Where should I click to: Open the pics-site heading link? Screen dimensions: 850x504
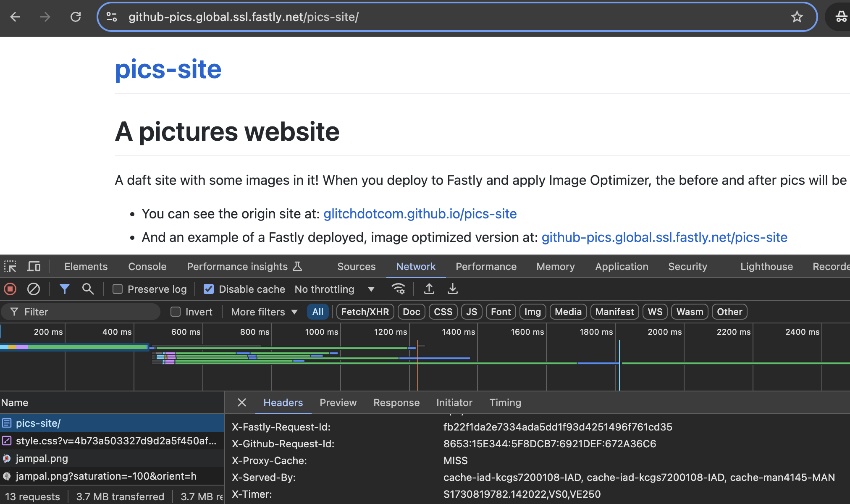[168, 69]
